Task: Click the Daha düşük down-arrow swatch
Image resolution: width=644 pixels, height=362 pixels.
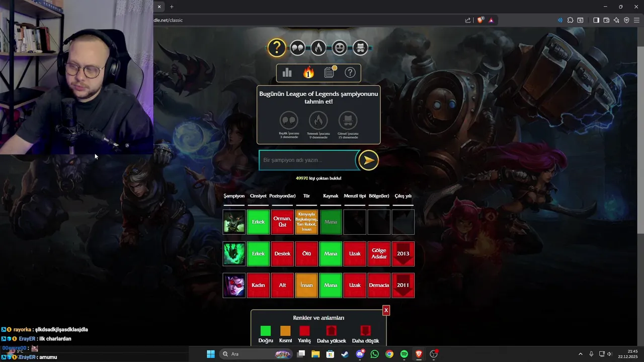Action: pyautogui.click(x=365, y=331)
